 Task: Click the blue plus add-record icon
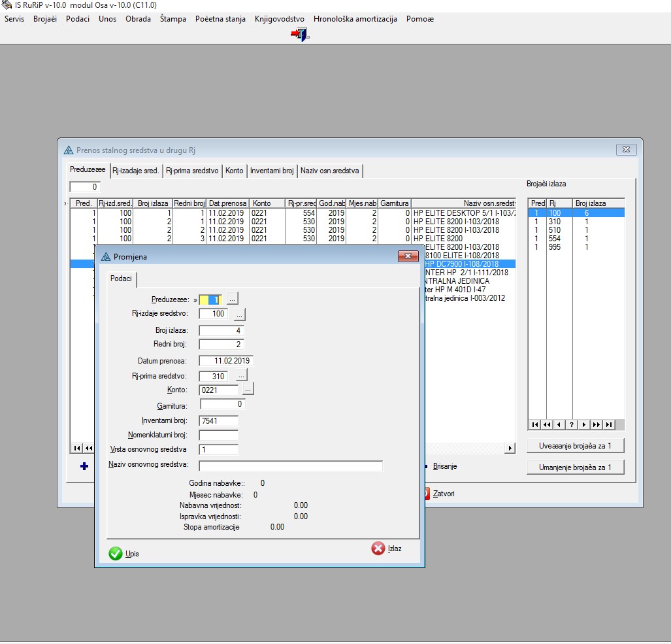click(84, 466)
